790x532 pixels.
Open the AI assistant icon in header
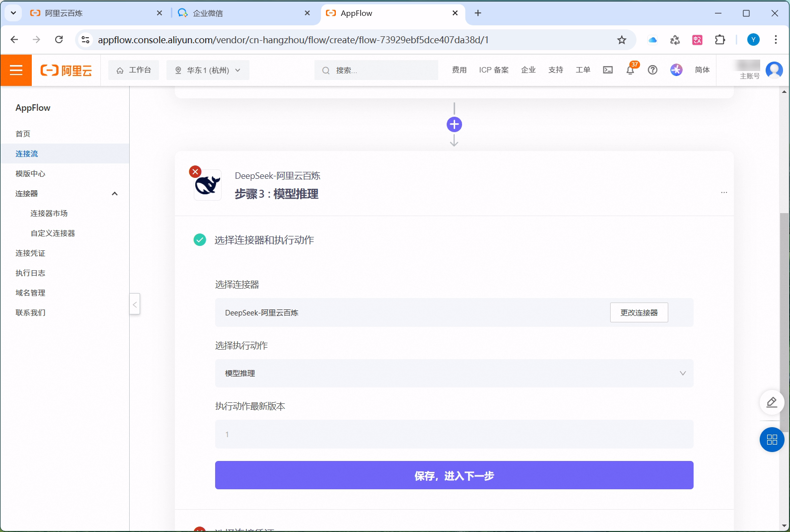[x=676, y=70]
